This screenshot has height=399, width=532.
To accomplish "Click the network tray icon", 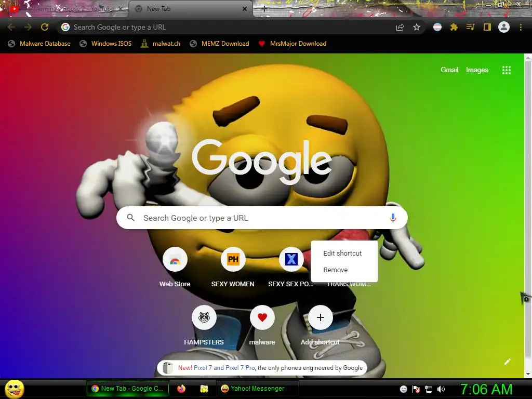I will coord(429,389).
